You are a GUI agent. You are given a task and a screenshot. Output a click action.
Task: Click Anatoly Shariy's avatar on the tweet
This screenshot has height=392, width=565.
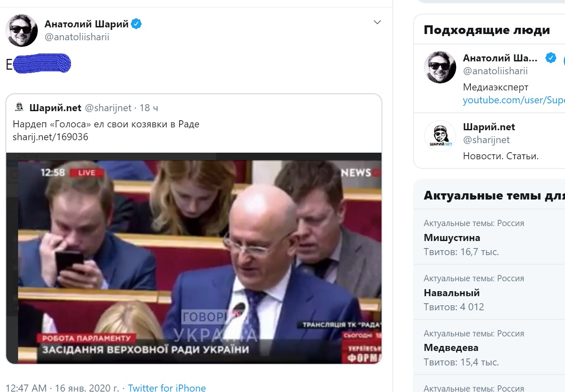(22, 31)
